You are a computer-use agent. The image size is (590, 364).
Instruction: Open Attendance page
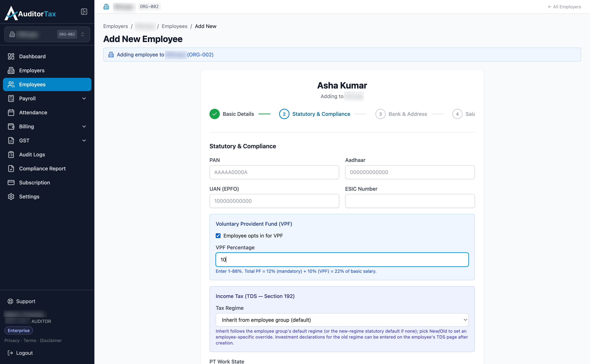click(47, 112)
